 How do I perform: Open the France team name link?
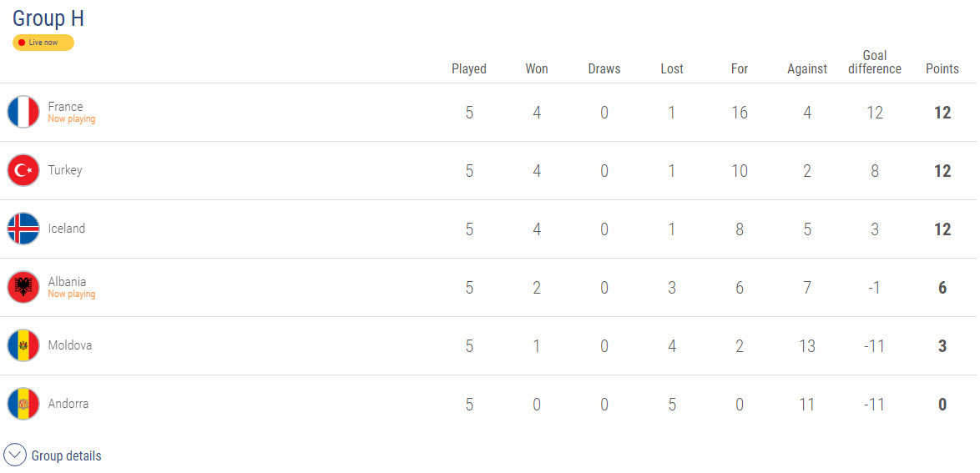click(x=66, y=107)
